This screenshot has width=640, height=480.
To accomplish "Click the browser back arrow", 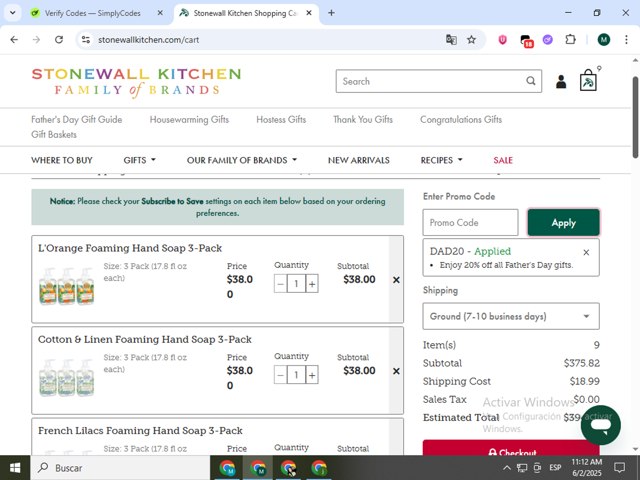I will tap(14, 40).
